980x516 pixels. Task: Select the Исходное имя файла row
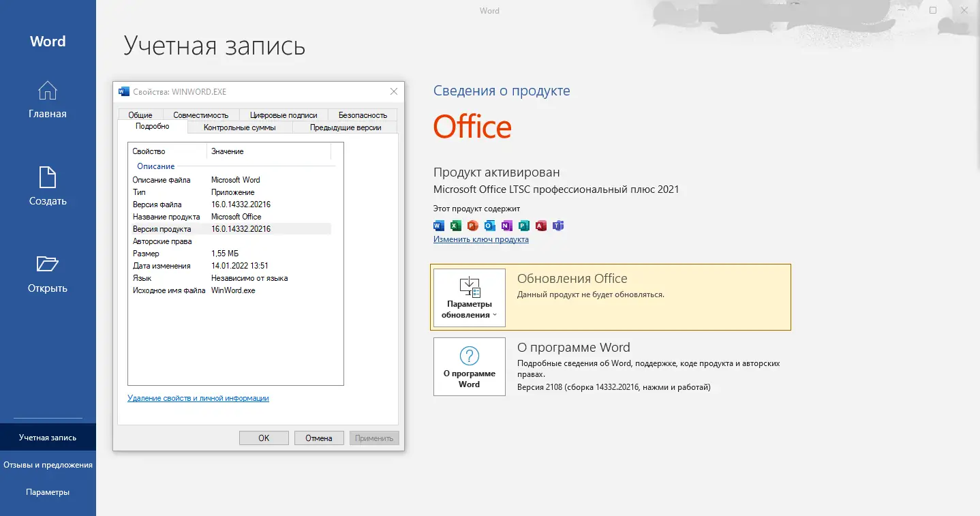(x=230, y=290)
